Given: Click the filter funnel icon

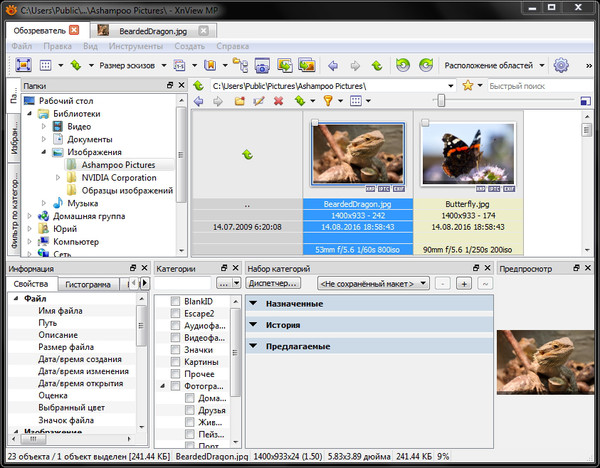Looking at the screenshot, I should point(328,101).
